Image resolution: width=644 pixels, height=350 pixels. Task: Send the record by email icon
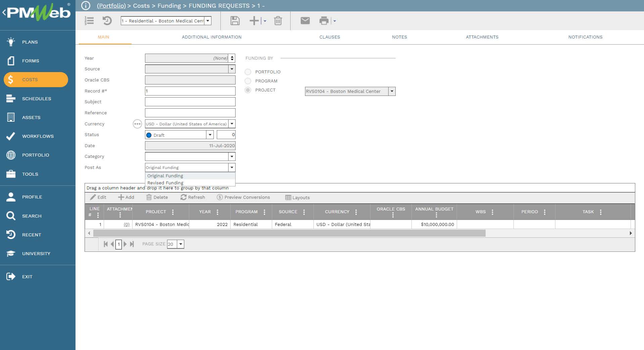[x=305, y=21]
